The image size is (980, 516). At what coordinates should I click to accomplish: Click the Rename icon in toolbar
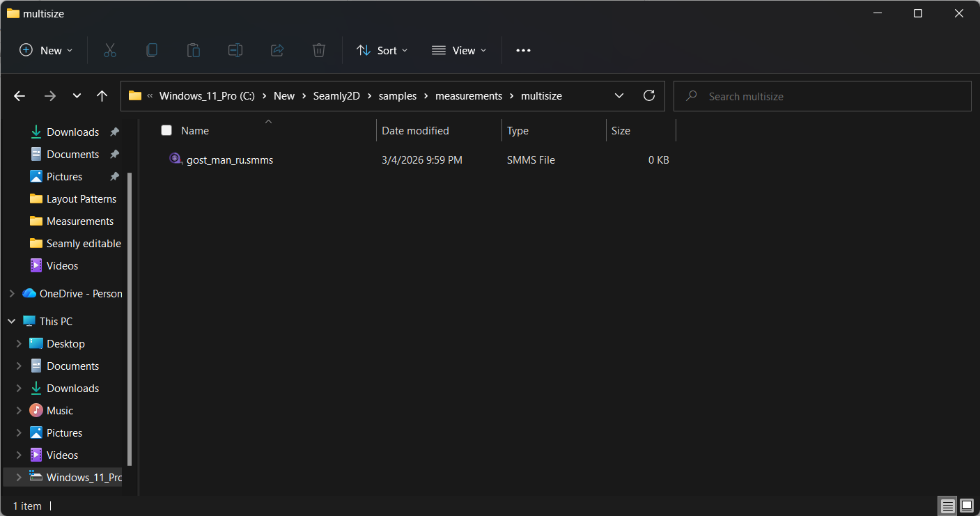click(x=235, y=50)
